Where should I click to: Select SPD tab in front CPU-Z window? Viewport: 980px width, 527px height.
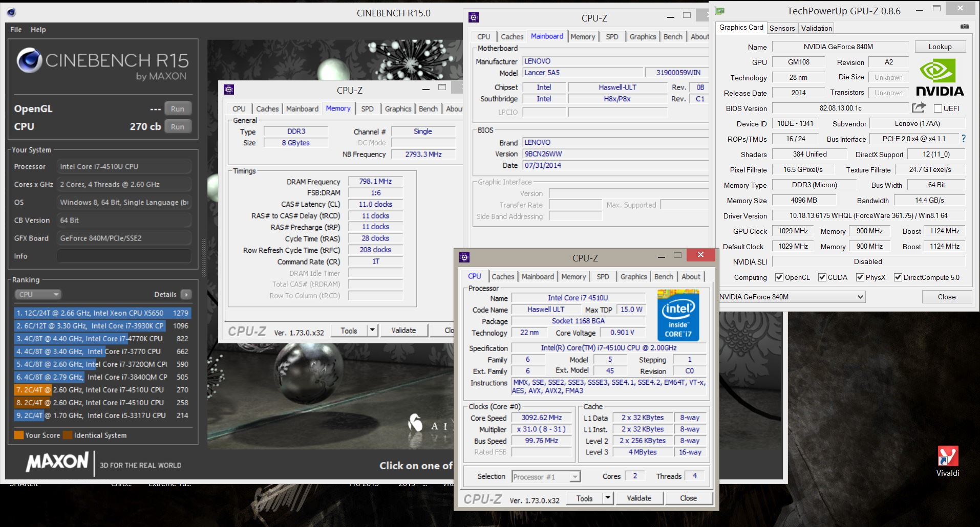603,276
